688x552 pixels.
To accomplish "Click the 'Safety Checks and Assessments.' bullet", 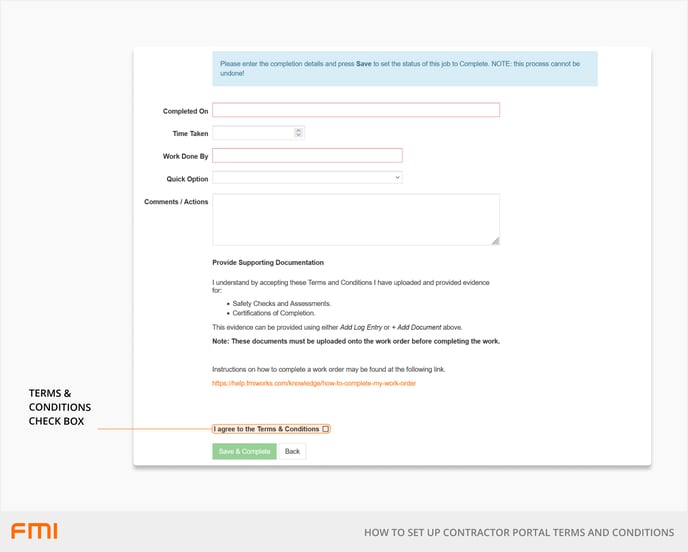I will point(282,304).
